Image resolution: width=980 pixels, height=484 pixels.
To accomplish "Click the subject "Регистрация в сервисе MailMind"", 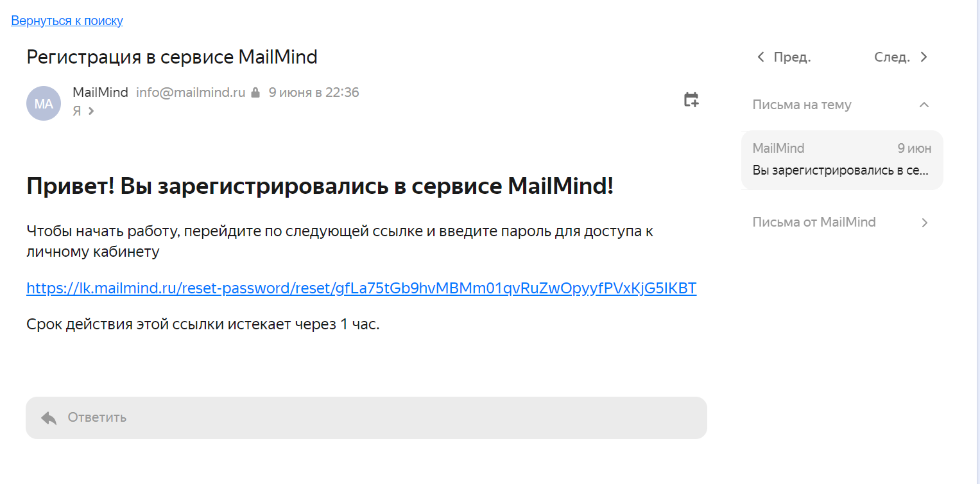I will click(172, 57).
